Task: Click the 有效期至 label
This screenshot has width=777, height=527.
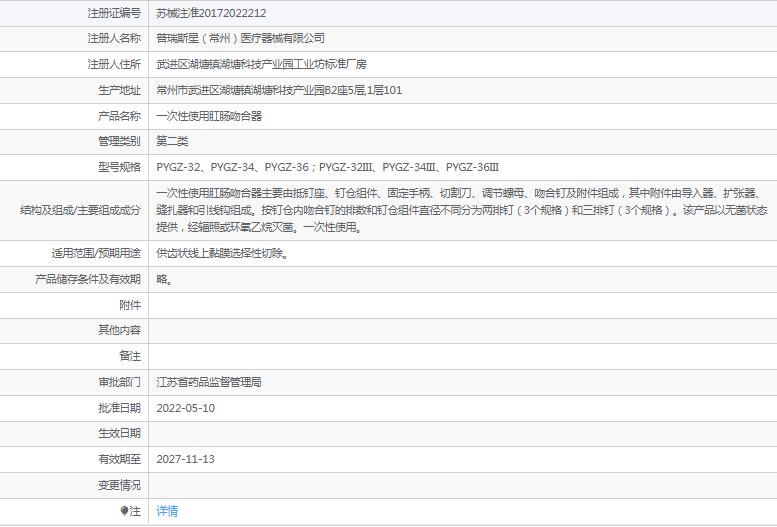Action: [119, 459]
